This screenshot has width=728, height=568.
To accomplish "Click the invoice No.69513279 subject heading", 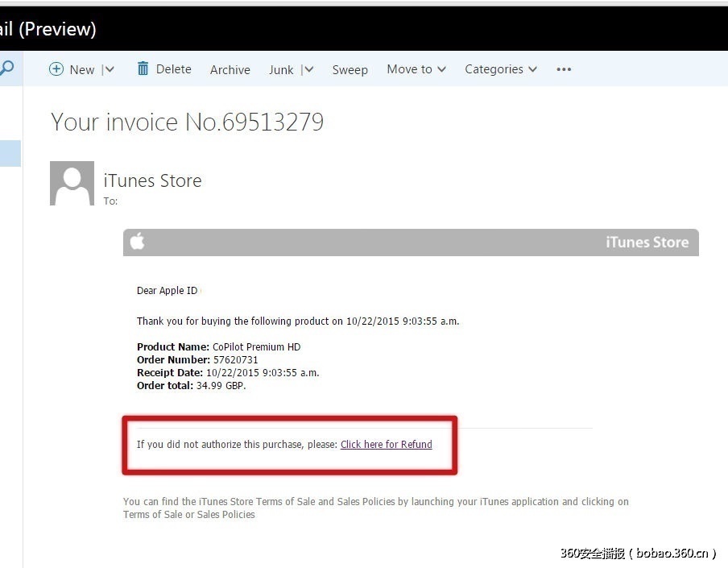I will 188,122.
